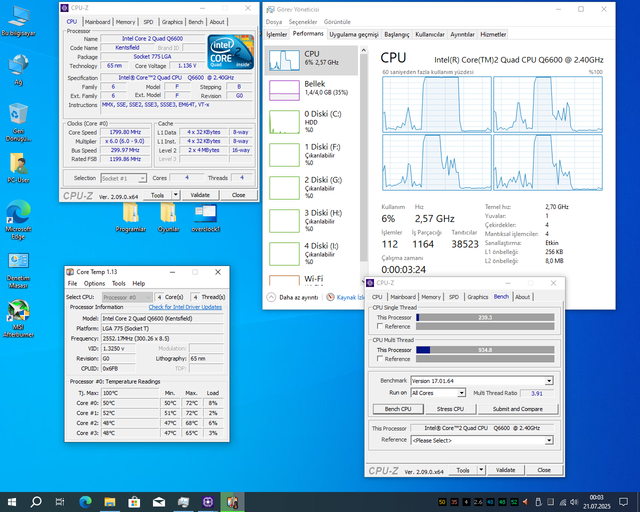Open Dosya menu in Task Manager
Screen dimensions: 640x512
click(x=274, y=22)
